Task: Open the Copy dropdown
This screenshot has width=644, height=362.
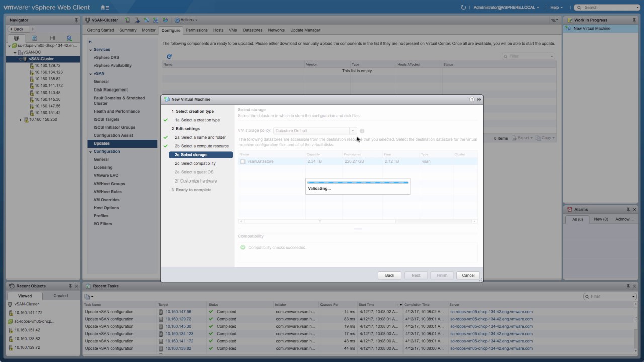Action: point(546,138)
